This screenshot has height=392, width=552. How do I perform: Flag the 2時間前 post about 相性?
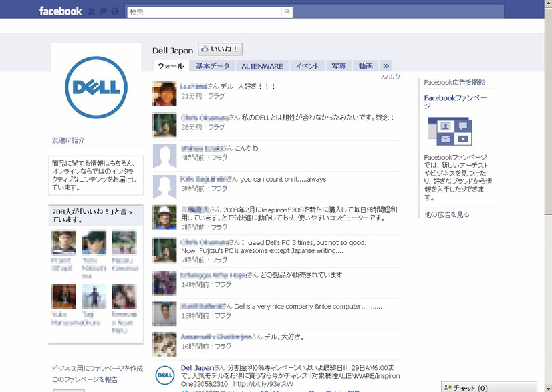point(216,127)
